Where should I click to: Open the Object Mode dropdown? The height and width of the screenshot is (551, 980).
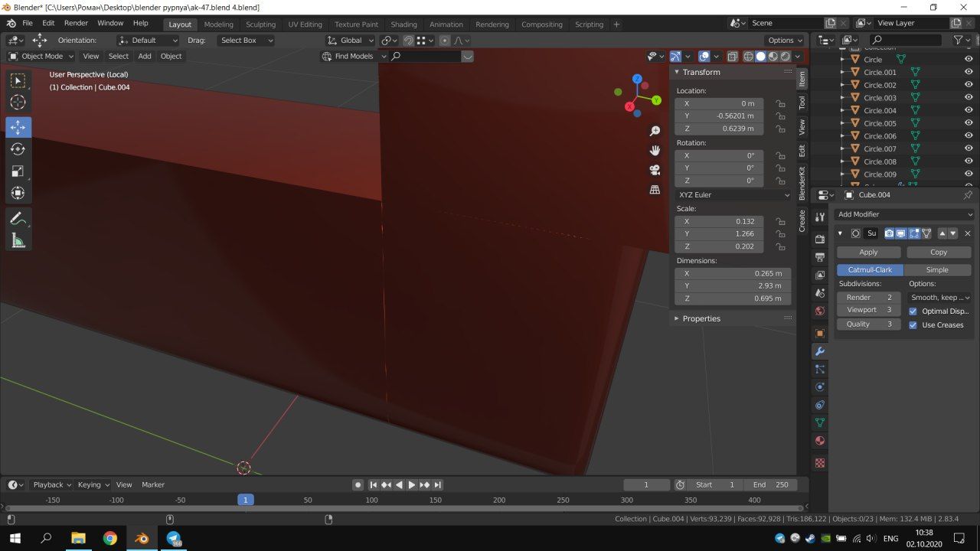(41, 56)
